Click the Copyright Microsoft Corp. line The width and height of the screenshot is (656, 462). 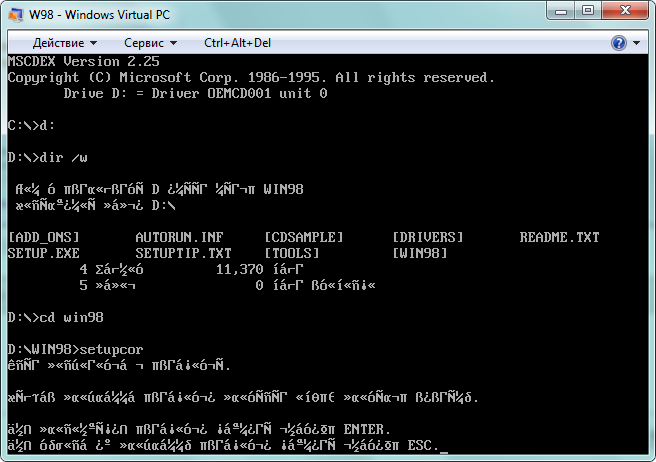tap(251, 77)
